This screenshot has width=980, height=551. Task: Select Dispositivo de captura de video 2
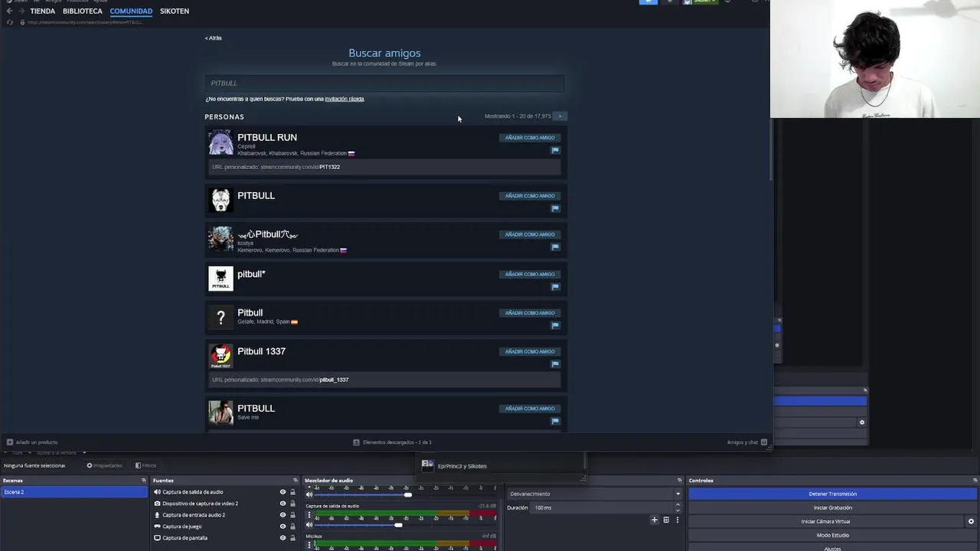[x=200, y=504]
